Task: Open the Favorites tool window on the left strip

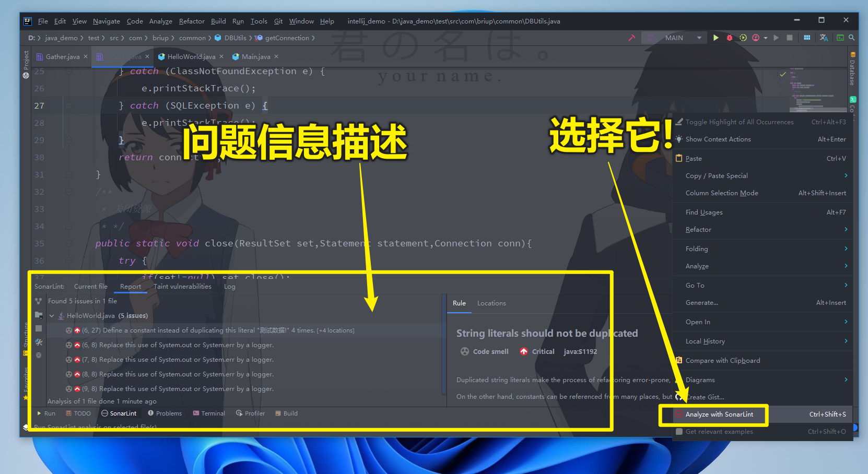Action: (26, 384)
